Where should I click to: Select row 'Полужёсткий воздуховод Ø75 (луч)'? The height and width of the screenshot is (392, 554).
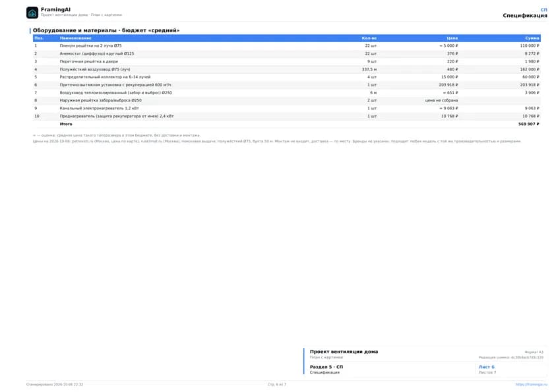(x=287, y=69)
